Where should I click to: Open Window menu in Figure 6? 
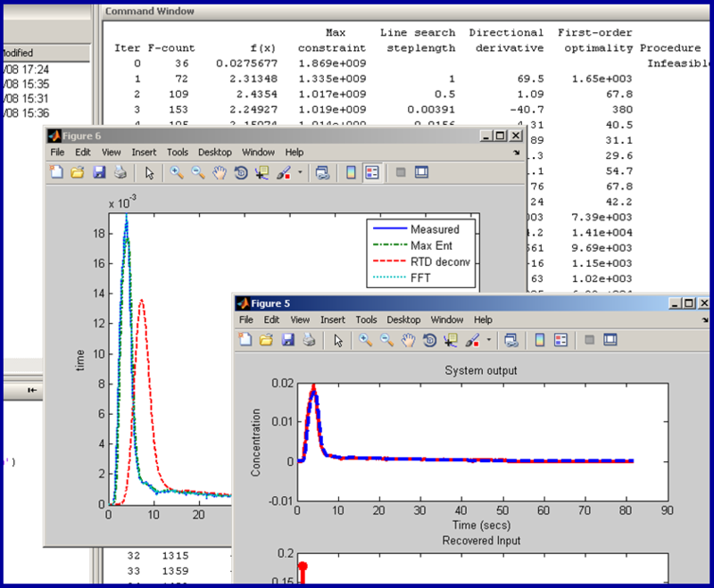click(258, 152)
